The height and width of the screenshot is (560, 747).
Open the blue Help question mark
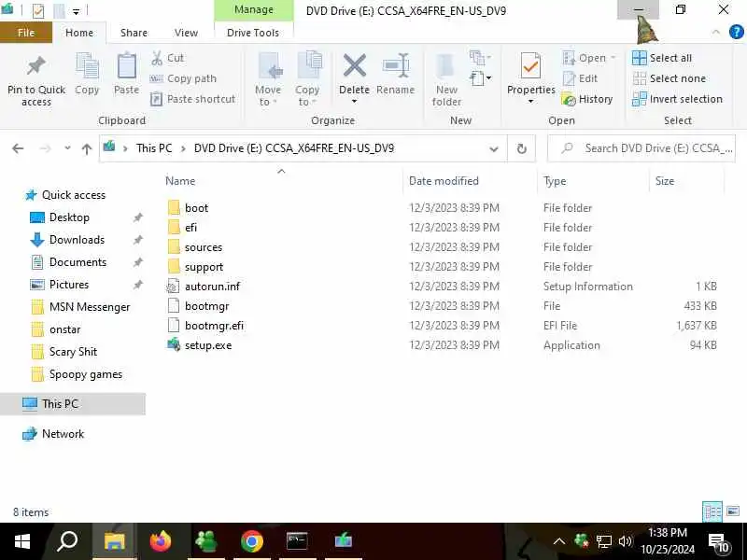tap(736, 33)
